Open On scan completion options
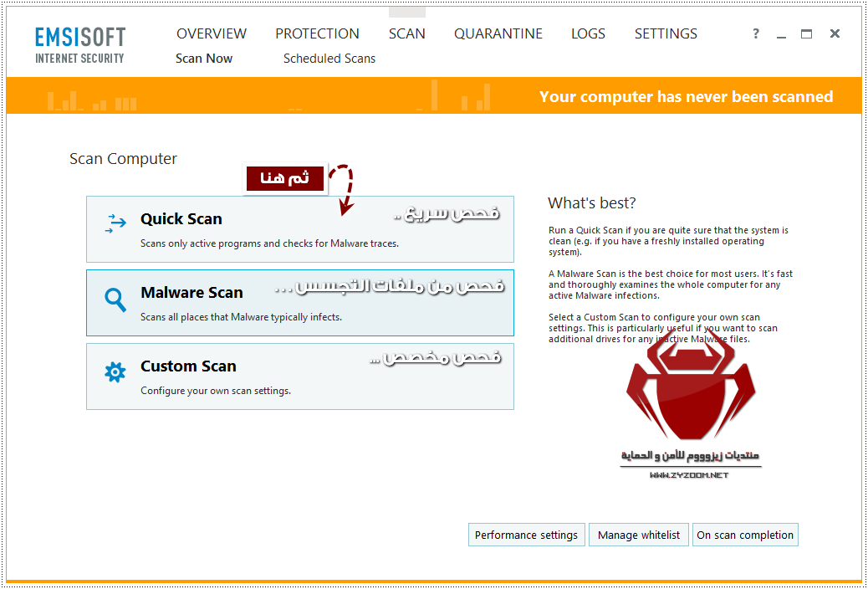Viewport: 868px width, 589px height. [x=745, y=535]
